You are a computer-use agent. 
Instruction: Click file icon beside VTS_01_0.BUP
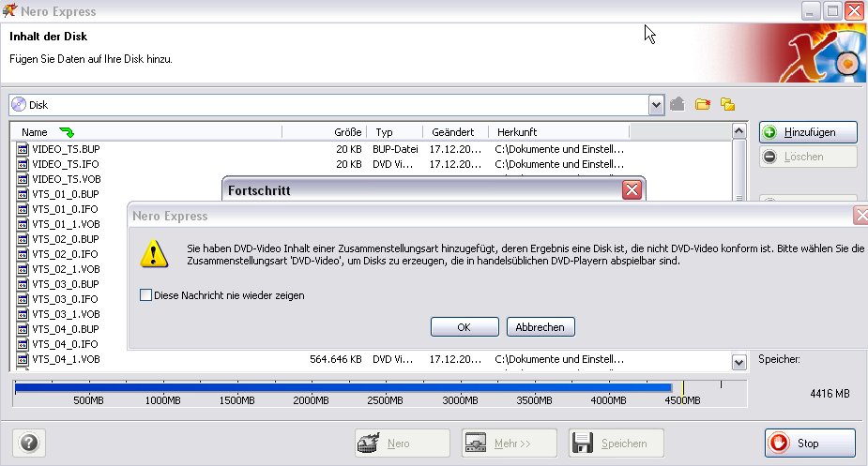[23, 194]
